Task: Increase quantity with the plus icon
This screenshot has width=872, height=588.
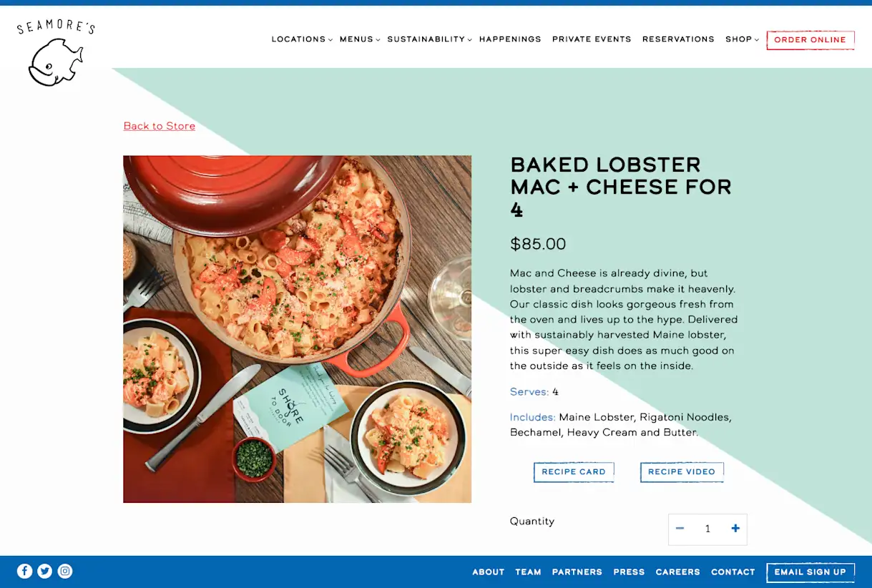Action: 735,529
